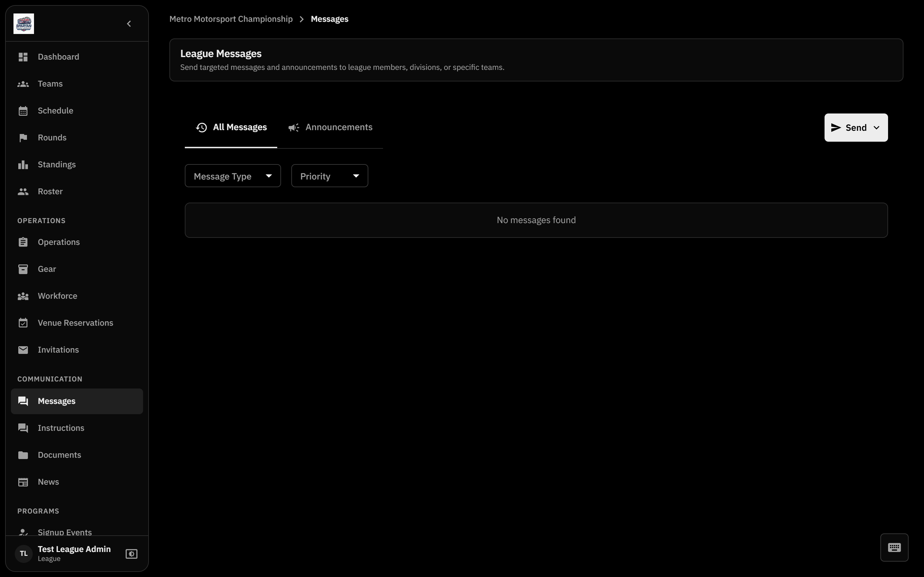Select the Rounds flag icon
This screenshot has height=577, width=924.
coord(23,138)
